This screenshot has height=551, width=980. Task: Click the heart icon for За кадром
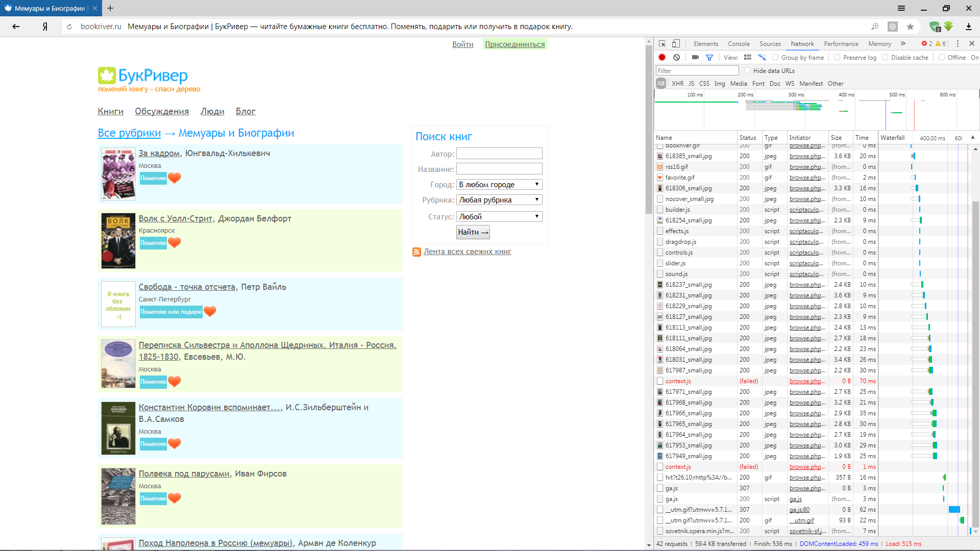(175, 178)
